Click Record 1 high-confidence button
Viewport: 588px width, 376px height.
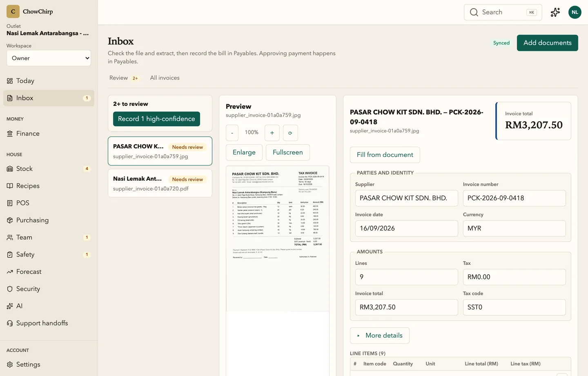pyautogui.click(x=156, y=119)
